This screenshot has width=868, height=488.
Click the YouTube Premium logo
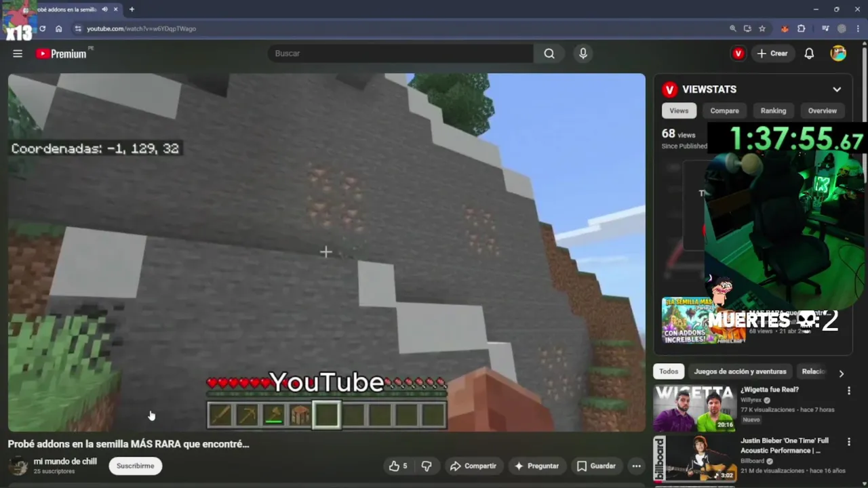[x=62, y=54]
